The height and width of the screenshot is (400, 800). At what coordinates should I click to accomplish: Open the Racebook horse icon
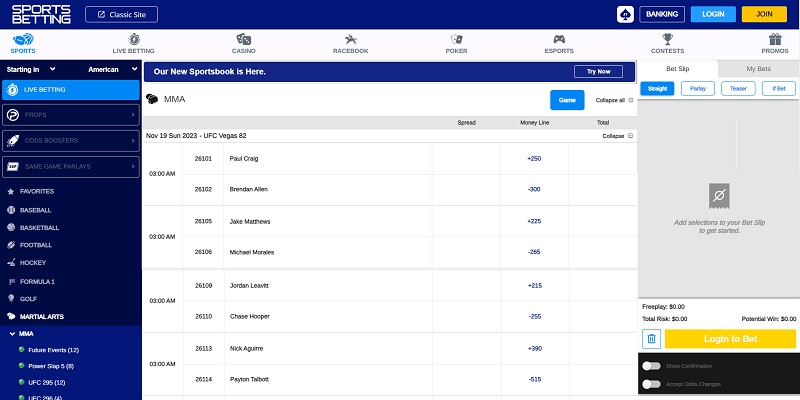pos(351,39)
